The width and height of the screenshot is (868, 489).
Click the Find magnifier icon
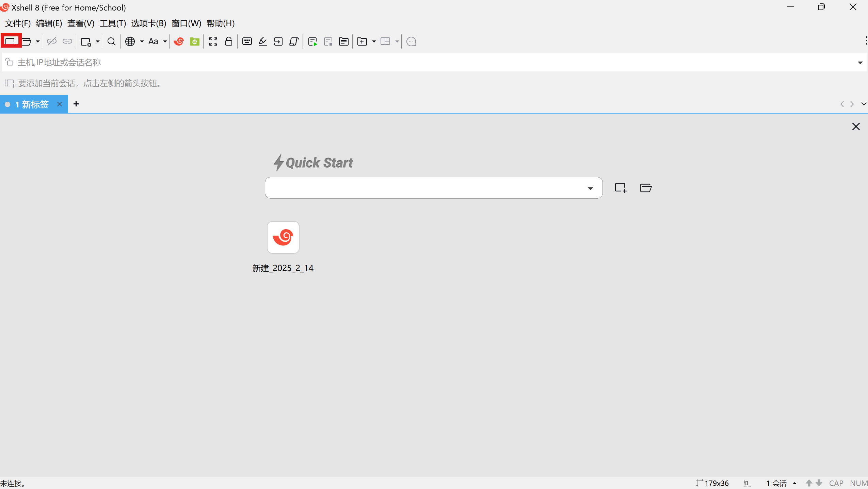click(x=111, y=41)
